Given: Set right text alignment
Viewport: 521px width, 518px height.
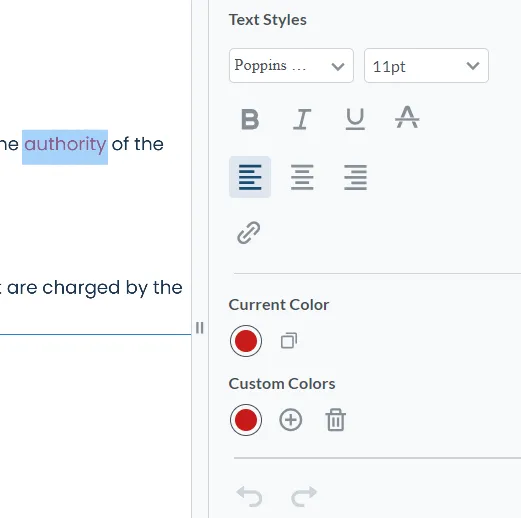Looking at the screenshot, I should pyautogui.click(x=355, y=177).
